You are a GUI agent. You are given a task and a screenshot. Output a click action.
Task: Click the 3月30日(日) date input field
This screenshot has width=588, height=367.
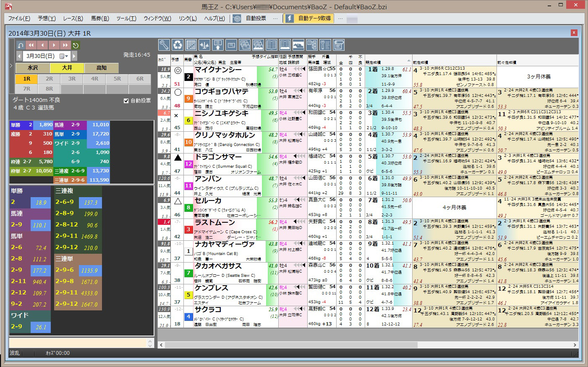41,56
